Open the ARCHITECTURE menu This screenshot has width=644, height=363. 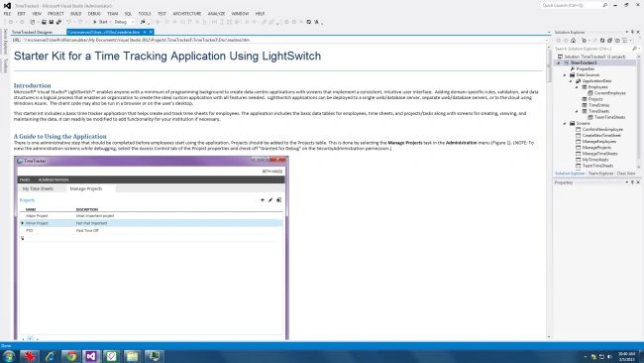(x=187, y=14)
